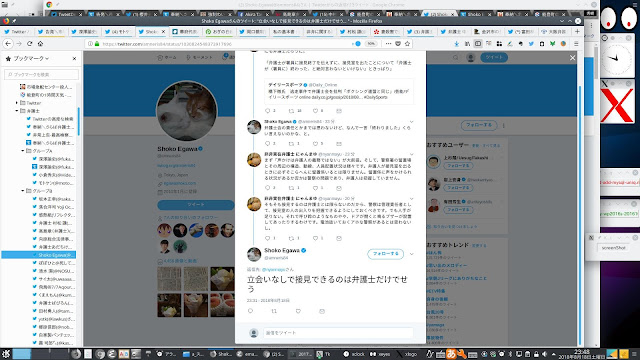Close the bookmarks sidebar
This screenshot has width=640, height=360.
(74, 58)
